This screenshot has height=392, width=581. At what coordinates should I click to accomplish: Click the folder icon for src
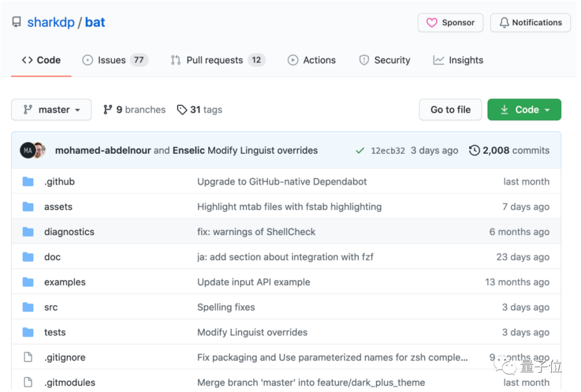[28, 307]
